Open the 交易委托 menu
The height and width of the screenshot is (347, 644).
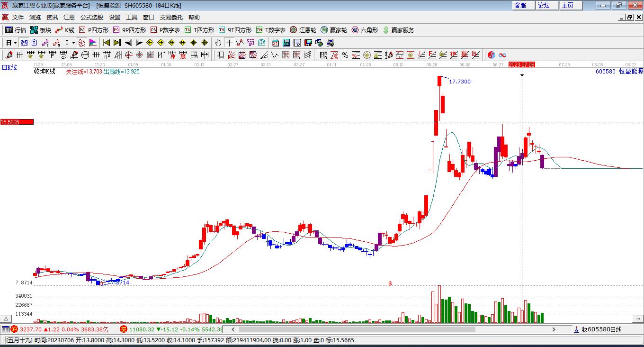pos(171,17)
